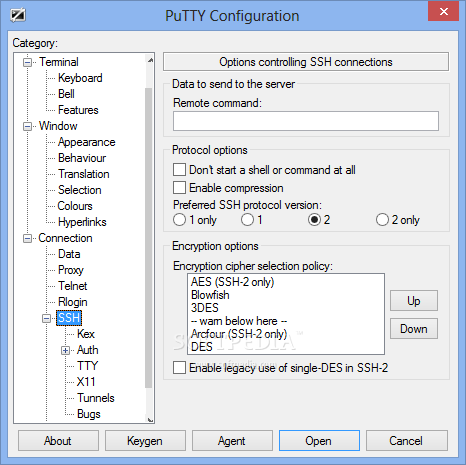Open the Features category
This screenshot has height=465, width=466.
tap(78, 110)
